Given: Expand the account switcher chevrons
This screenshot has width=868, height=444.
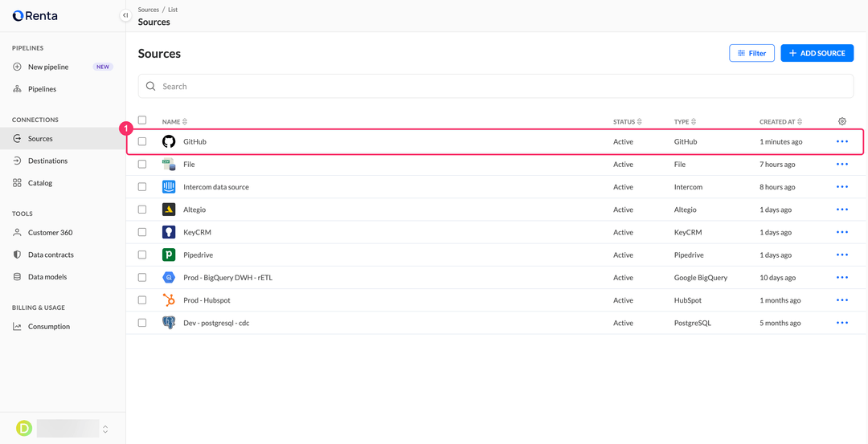Looking at the screenshot, I should click(x=105, y=429).
